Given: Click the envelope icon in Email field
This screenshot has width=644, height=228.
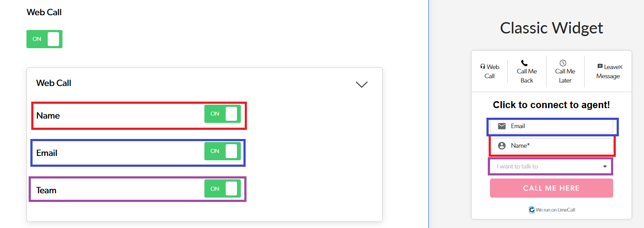Looking at the screenshot, I should [502, 126].
